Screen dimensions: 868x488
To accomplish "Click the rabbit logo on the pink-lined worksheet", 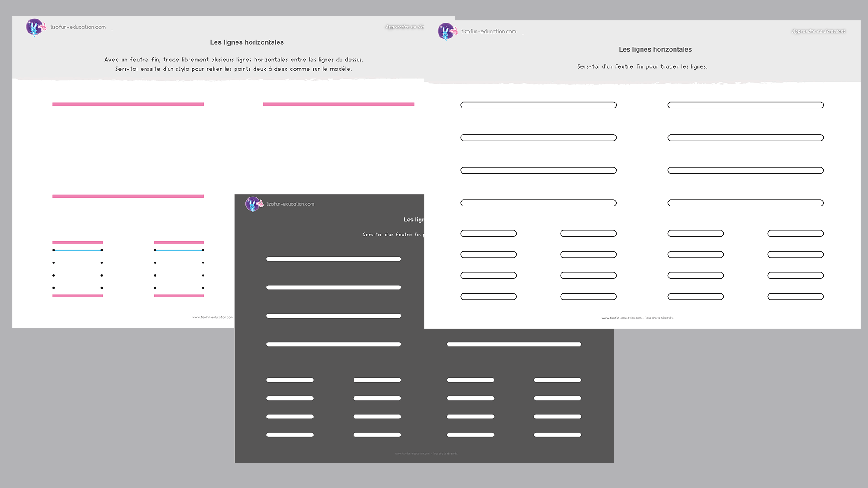I will 36,27.
